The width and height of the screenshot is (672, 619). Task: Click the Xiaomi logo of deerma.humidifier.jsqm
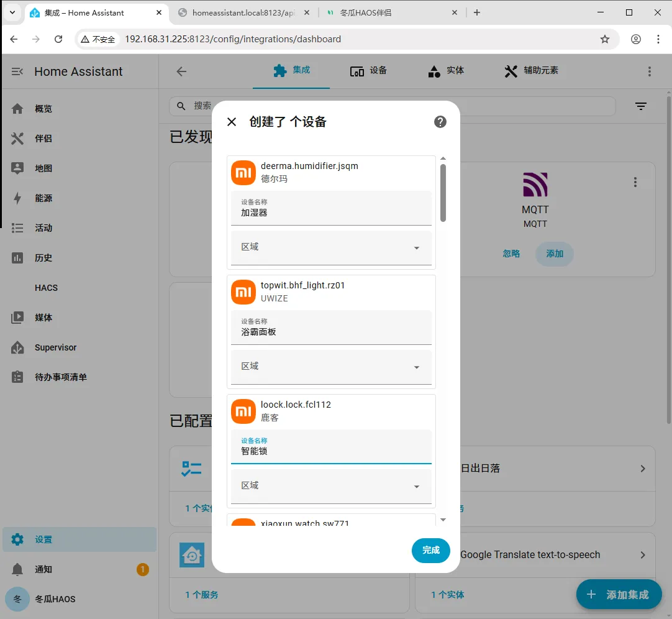point(243,172)
